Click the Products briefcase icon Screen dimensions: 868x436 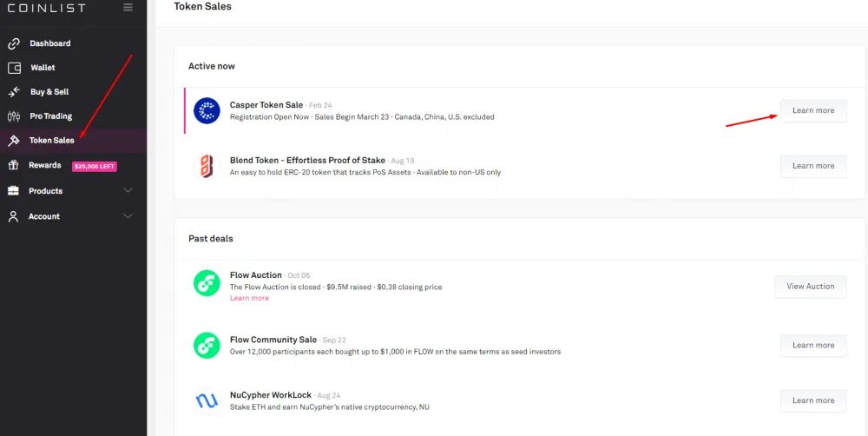[13, 190]
